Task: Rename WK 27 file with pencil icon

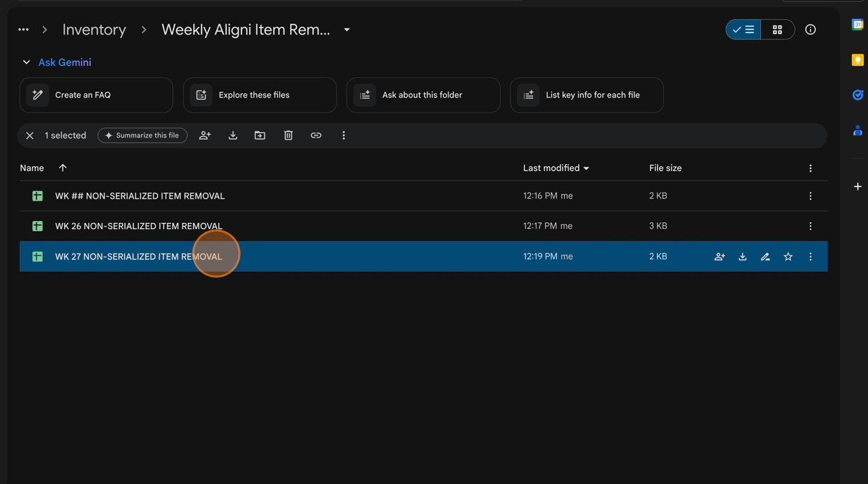Action: pyautogui.click(x=765, y=257)
